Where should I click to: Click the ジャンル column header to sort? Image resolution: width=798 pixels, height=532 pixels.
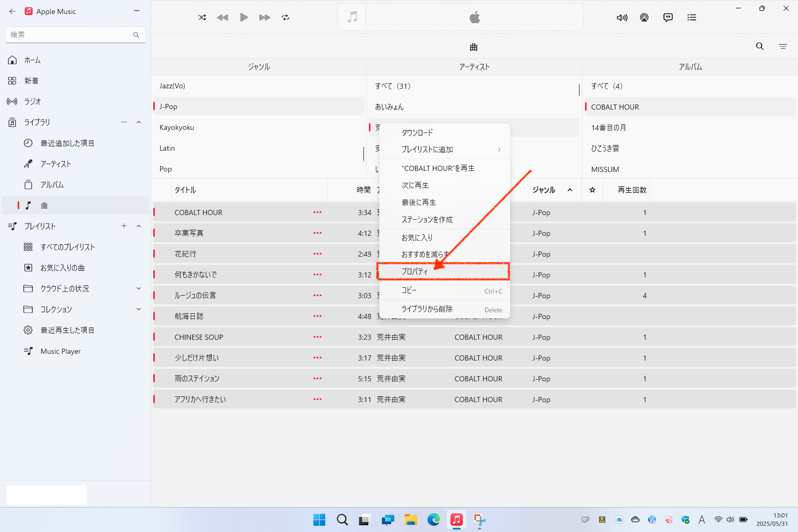pyautogui.click(x=544, y=190)
